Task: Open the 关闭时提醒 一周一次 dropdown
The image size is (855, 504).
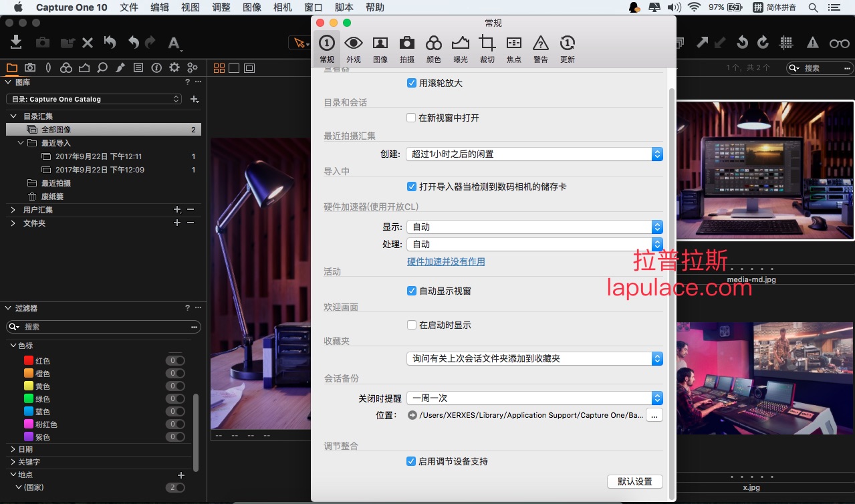Action: point(534,398)
